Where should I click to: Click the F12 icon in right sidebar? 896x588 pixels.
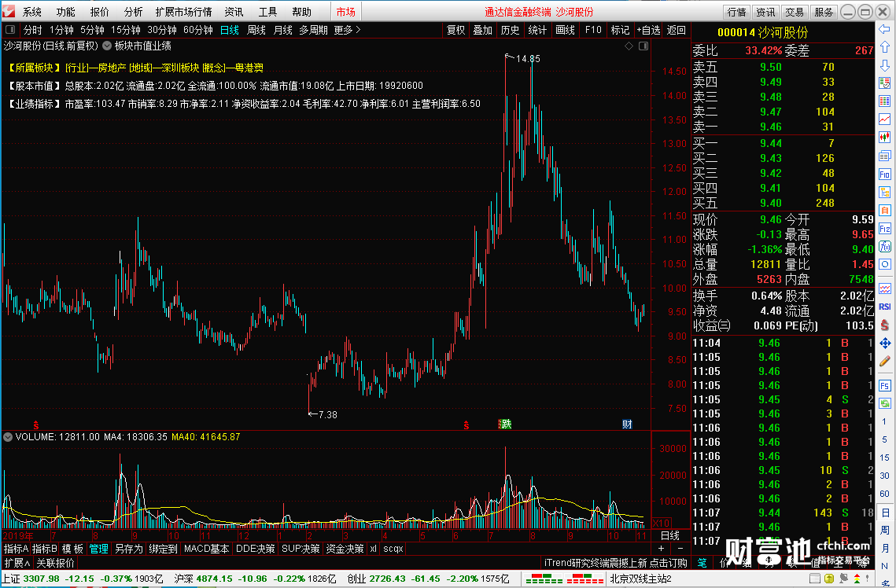pyautogui.click(x=884, y=228)
